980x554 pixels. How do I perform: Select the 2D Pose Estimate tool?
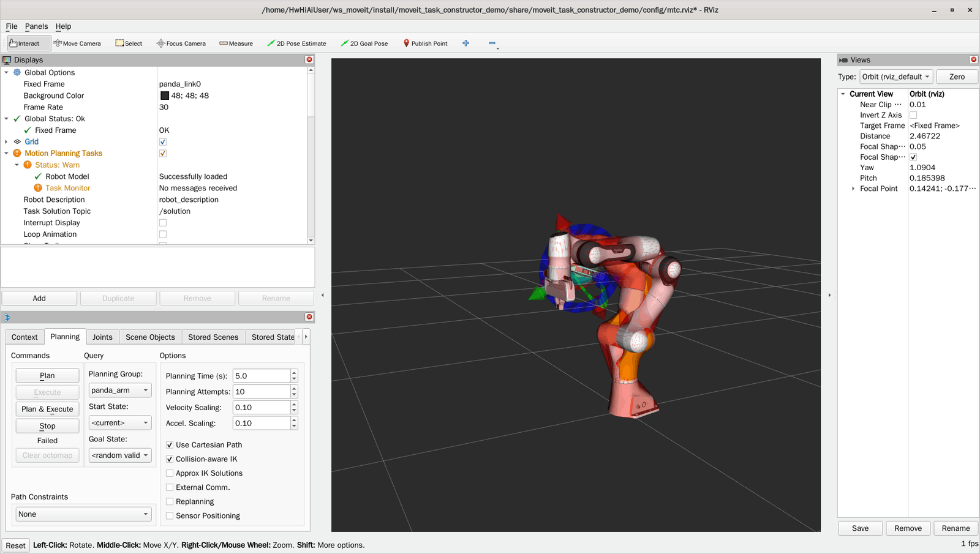pos(296,43)
